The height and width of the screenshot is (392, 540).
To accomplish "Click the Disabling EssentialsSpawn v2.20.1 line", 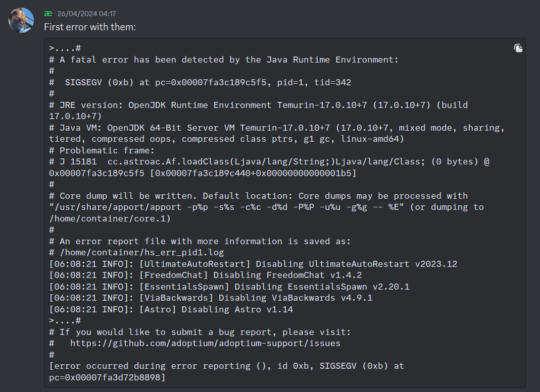I will tap(229, 287).
